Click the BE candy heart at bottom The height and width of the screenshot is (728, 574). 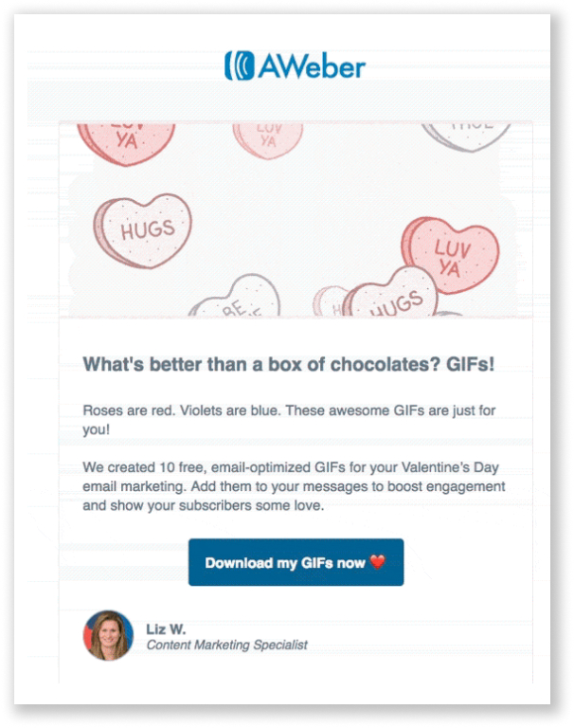235,297
